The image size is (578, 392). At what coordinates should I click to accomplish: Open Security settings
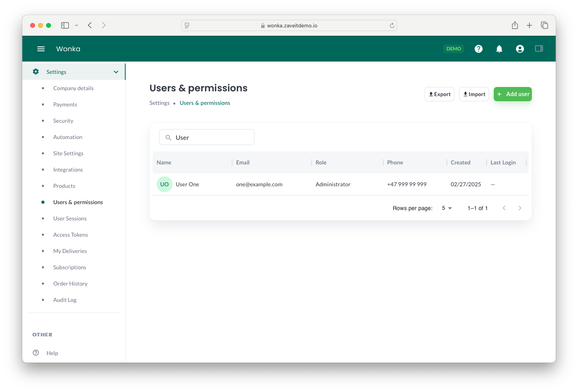tap(63, 121)
